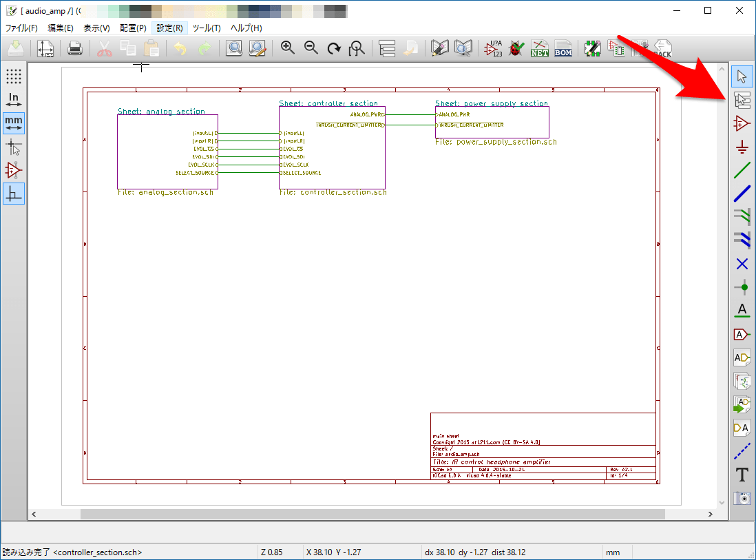Save the schematic project
This screenshot has width=756, height=560.
pyautogui.click(x=16, y=48)
